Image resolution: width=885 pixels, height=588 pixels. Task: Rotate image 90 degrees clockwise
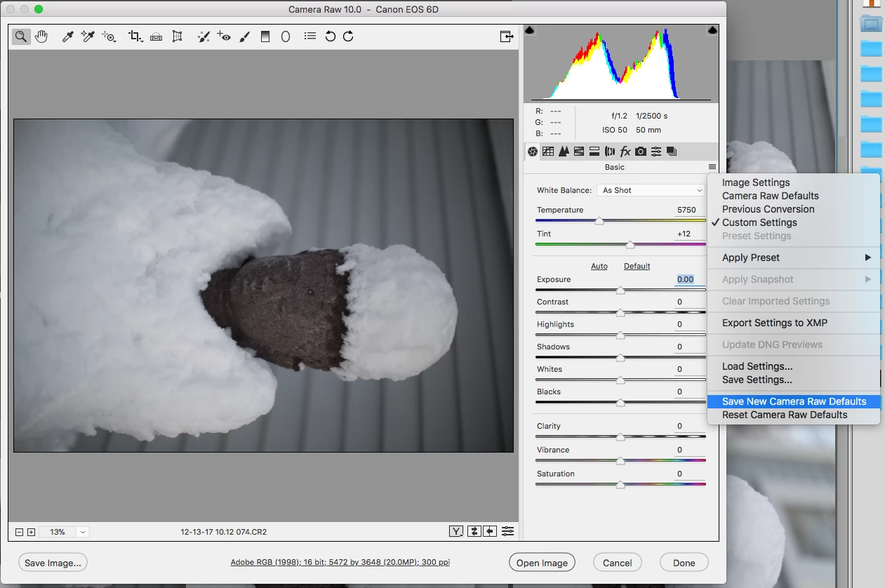[x=348, y=36]
